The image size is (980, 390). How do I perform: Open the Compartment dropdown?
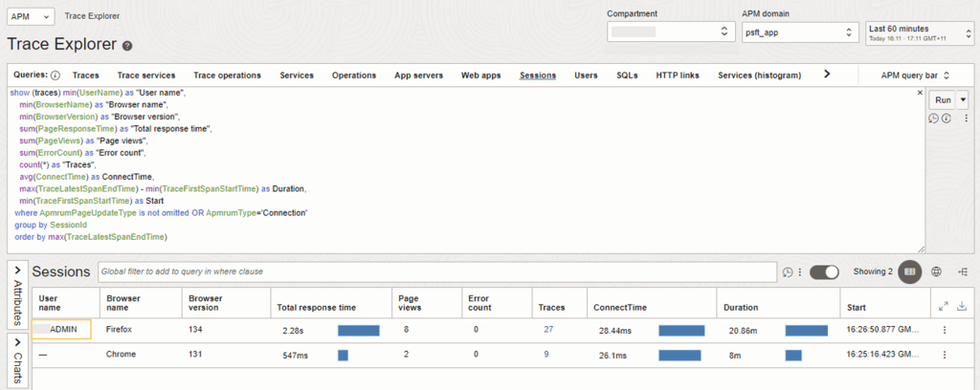click(x=669, y=32)
